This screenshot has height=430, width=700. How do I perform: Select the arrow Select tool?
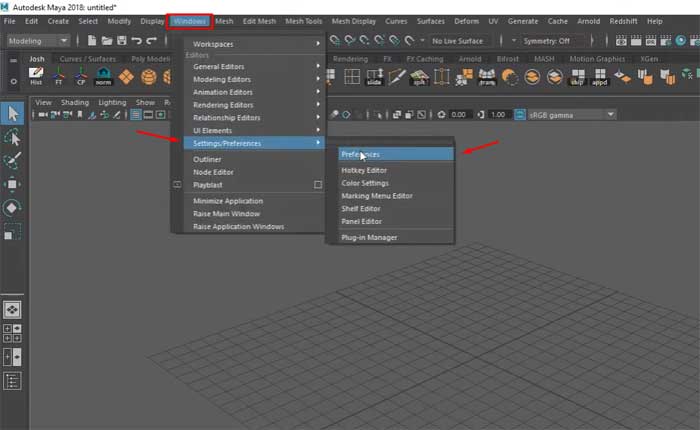pyautogui.click(x=13, y=113)
